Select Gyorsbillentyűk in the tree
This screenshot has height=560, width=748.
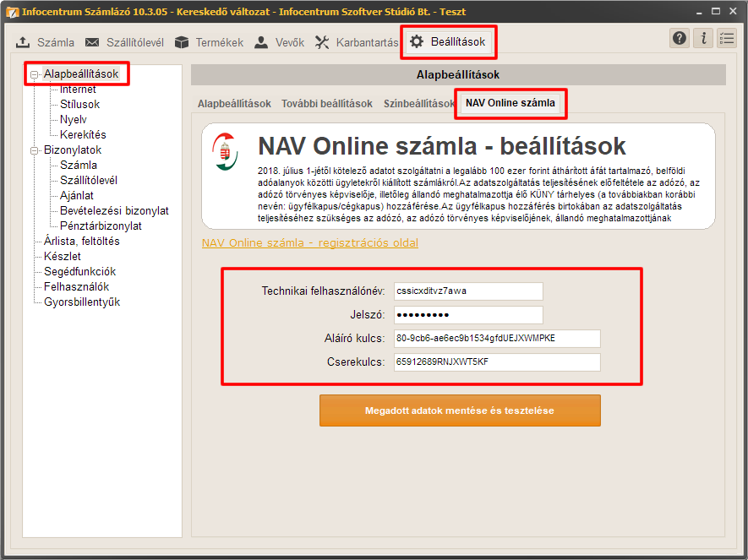(x=82, y=302)
